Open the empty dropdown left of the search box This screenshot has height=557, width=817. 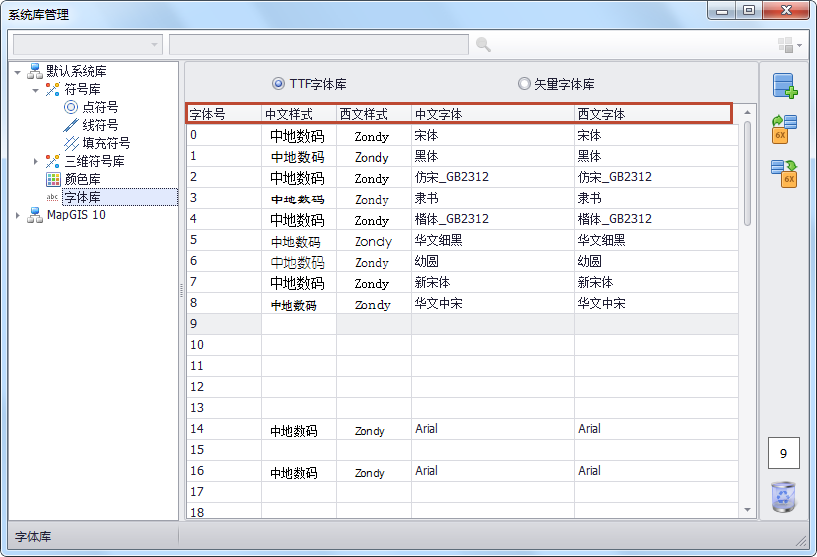(x=87, y=45)
